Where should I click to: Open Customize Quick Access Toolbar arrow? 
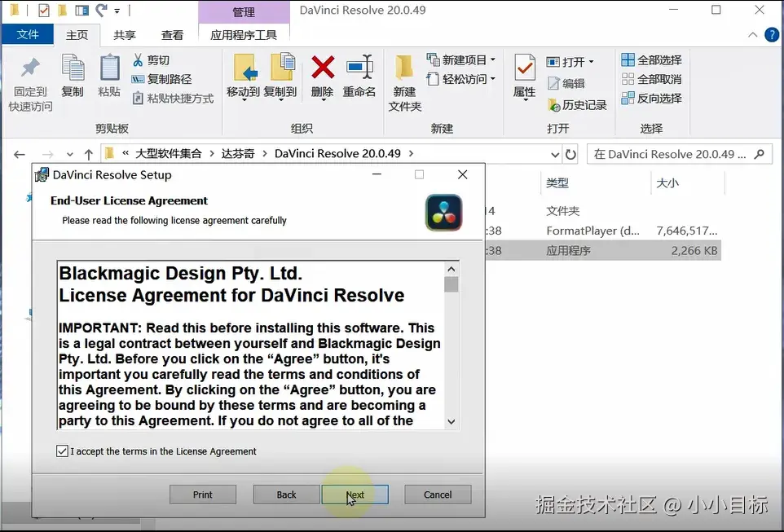pyautogui.click(x=117, y=10)
